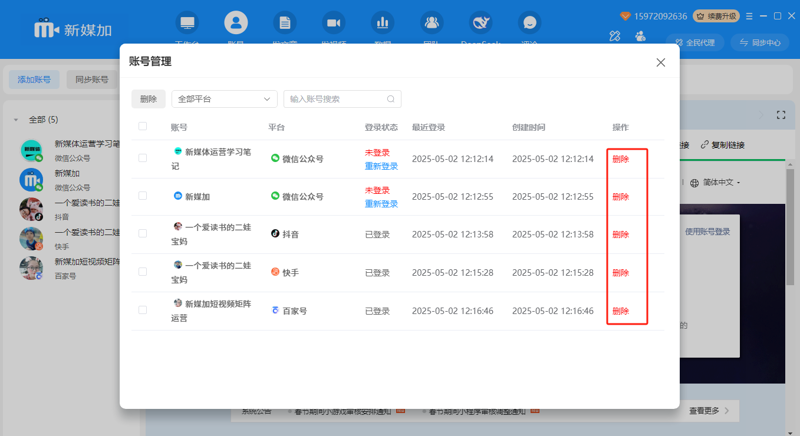Focus the 输入账号搜索 search field

pos(342,99)
